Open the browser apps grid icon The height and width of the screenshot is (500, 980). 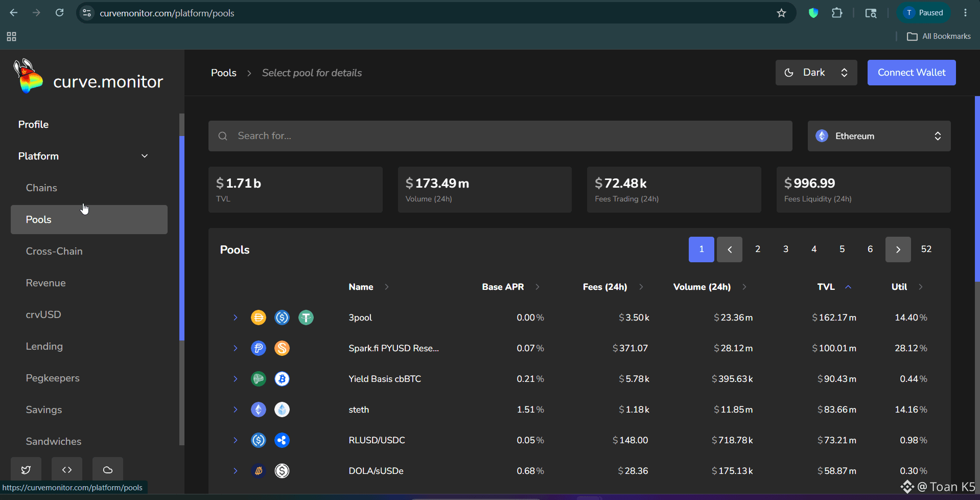11,36
